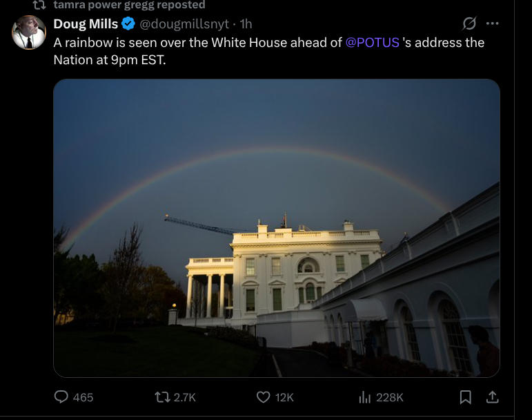Click the 228K views count number
The width and height of the screenshot is (532, 420).
click(389, 397)
